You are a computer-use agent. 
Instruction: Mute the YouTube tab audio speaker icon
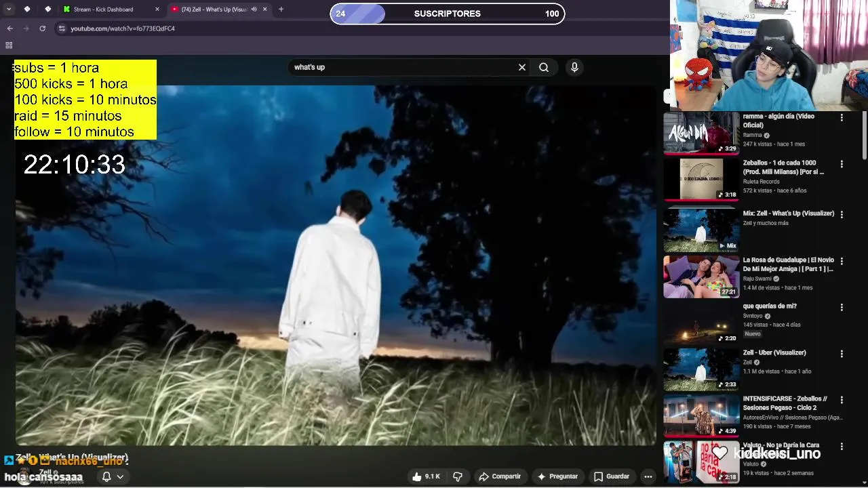254,9
